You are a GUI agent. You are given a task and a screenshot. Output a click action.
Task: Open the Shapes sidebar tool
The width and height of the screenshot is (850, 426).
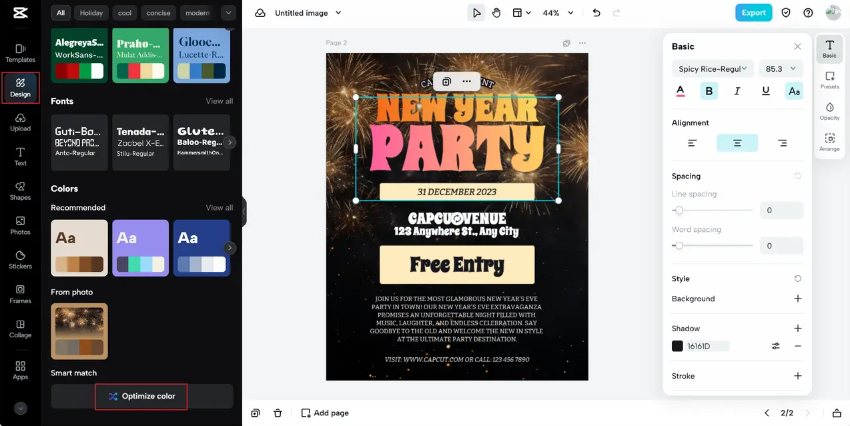(x=20, y=190)
